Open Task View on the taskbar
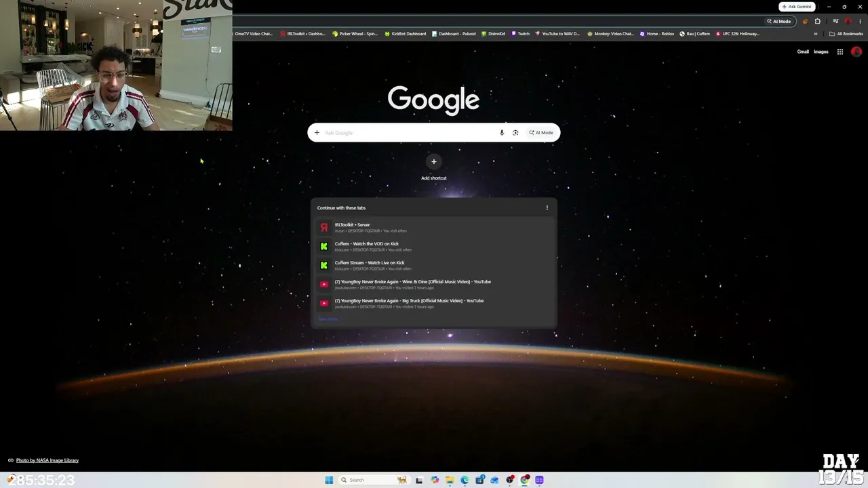Image resolution: width=868 pixels, height=488 pixels. point(419,480)
